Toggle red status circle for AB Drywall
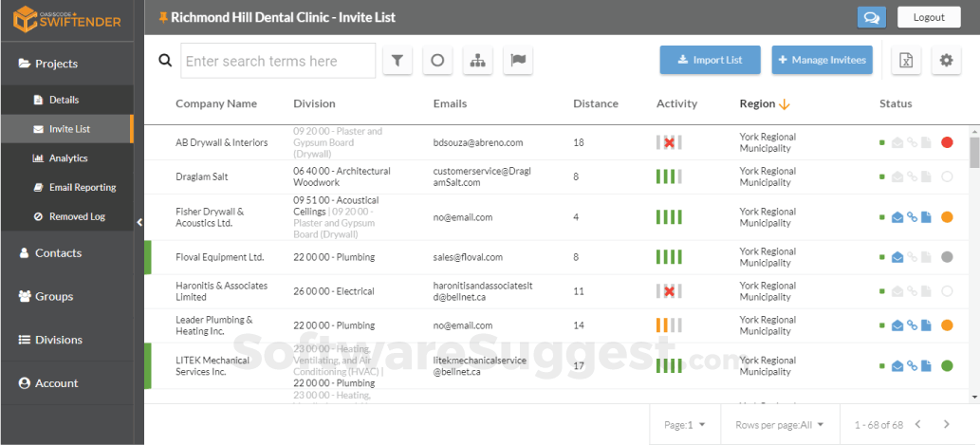Viewport: 980px width, 445px height. coord(946,142)
